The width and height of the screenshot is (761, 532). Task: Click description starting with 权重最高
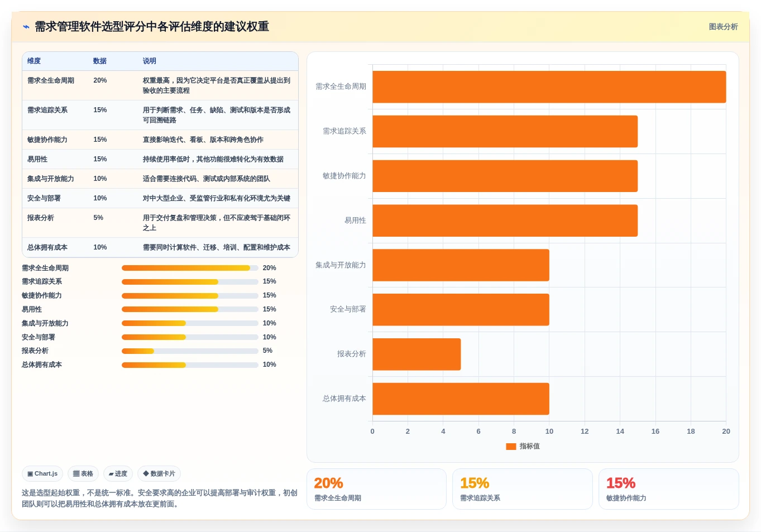point(217,85)
